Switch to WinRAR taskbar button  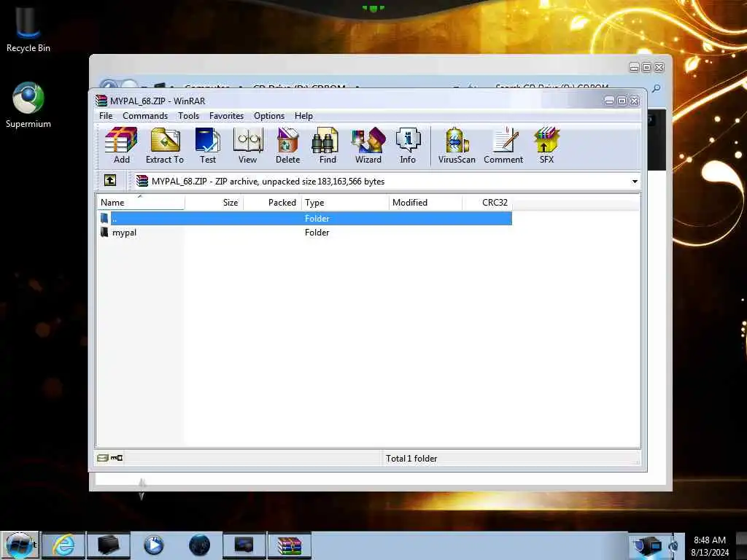point(290,545)
